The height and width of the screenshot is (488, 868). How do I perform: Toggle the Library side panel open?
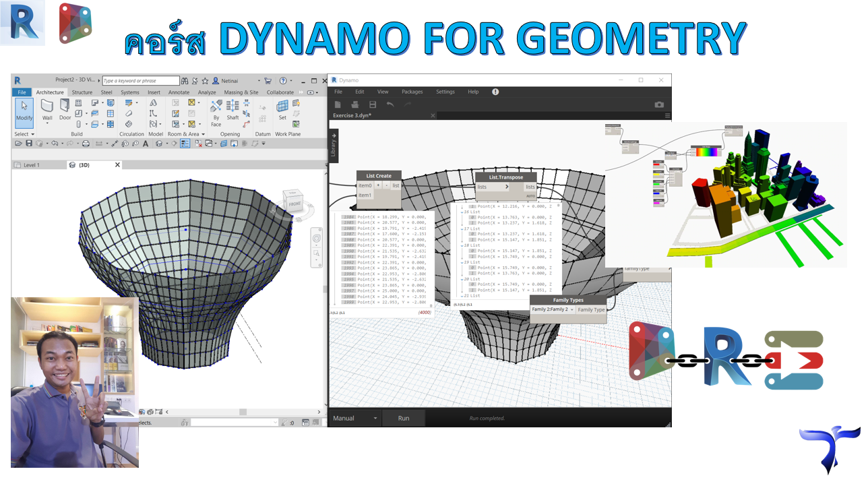coord(333,145)
